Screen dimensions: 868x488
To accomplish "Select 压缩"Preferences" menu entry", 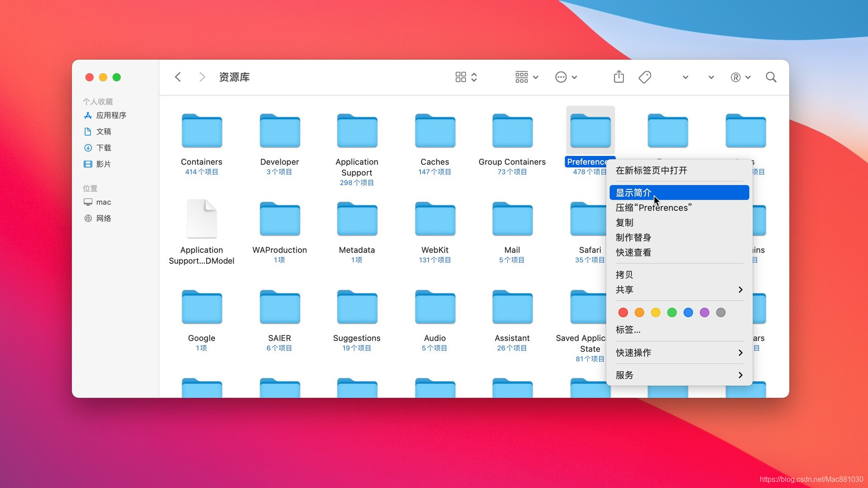I will [x=653, y=208].
